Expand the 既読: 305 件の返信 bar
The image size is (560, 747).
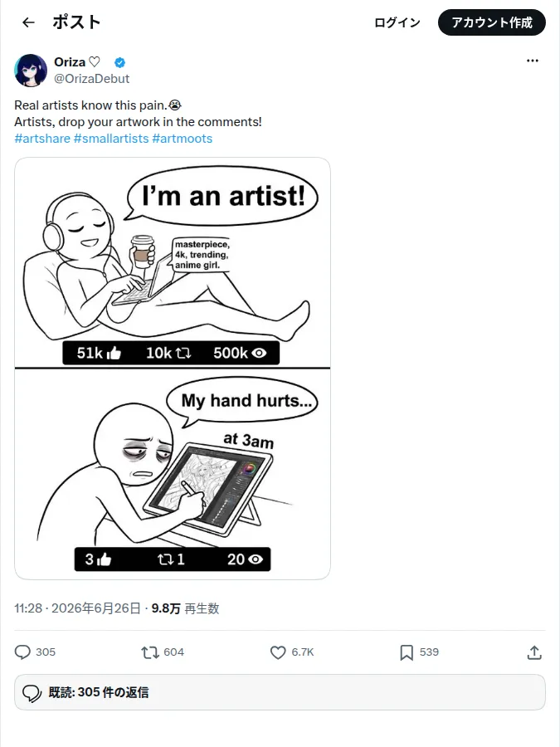coord(280,692)
